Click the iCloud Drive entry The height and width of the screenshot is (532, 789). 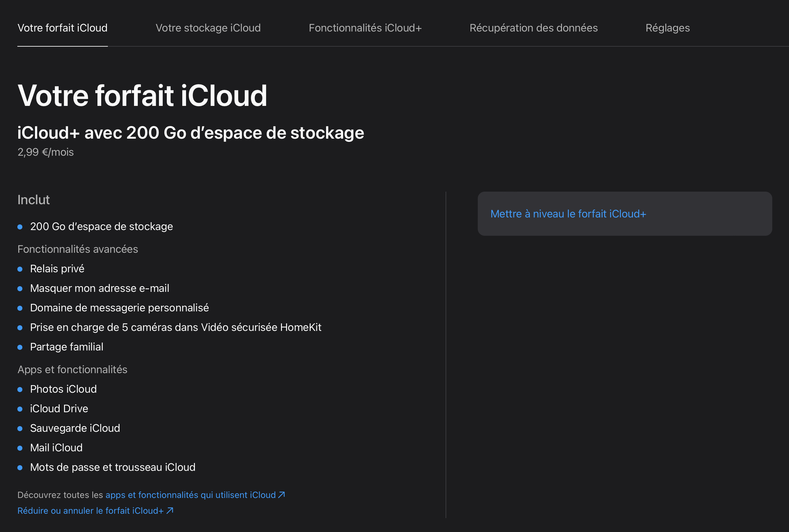pos(59,408)
